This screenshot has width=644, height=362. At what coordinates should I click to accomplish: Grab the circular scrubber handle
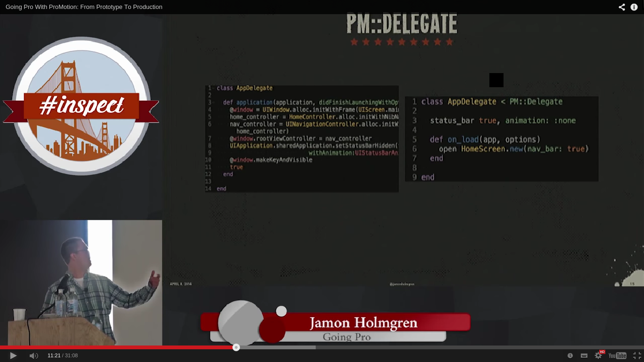click(x=236, y=347)
